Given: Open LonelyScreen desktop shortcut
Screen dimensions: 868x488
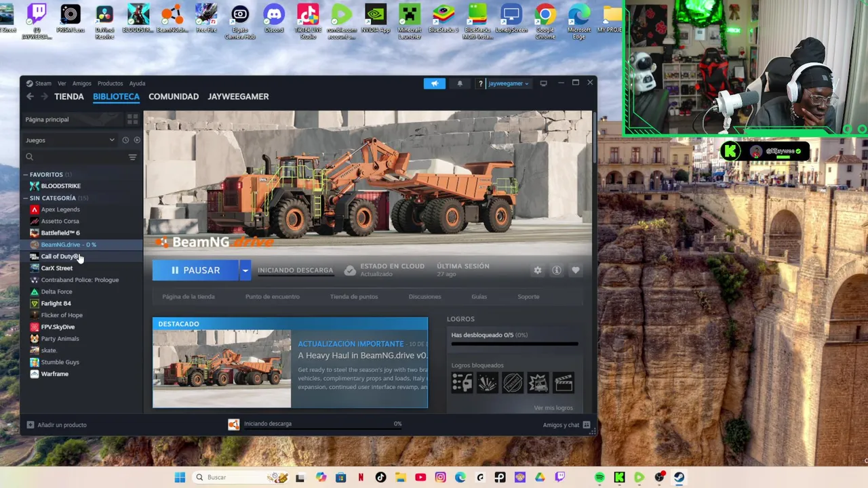Looking at the screenshot, I should click(x=511, y=18).
